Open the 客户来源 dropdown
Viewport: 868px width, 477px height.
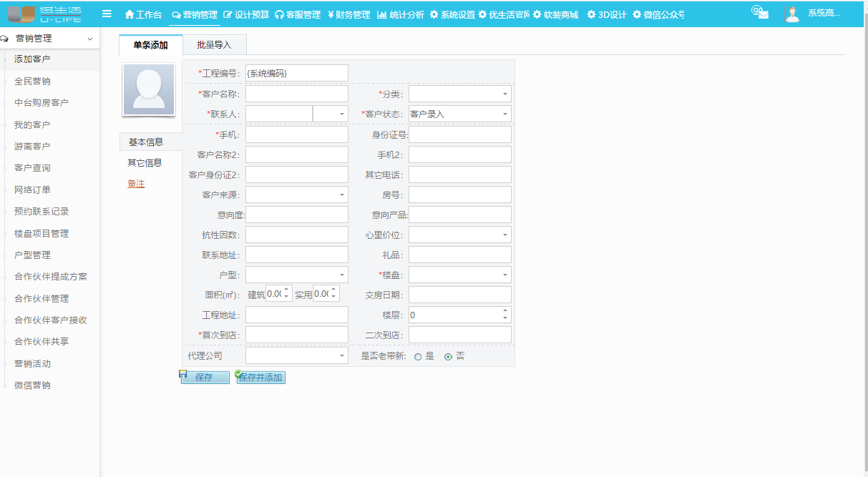point(296,194)
